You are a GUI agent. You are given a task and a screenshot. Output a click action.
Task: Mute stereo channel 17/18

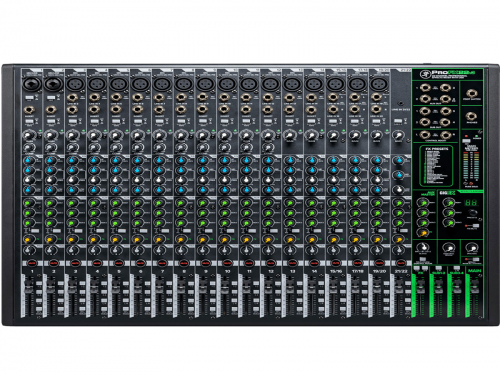357,263
